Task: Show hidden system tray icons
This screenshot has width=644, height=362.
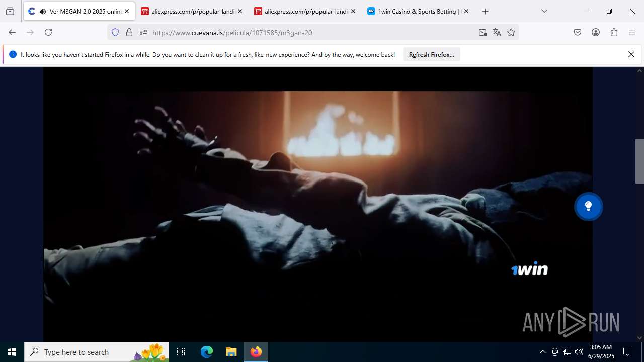Action: click(542, 352)
